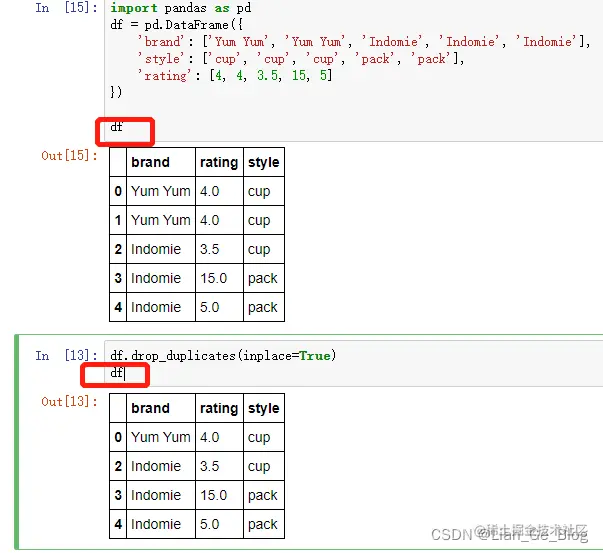Click 'cup' in row 2 of Out[15]
The height and width of the screenshot is (553, 603).
tap(259, 250)
